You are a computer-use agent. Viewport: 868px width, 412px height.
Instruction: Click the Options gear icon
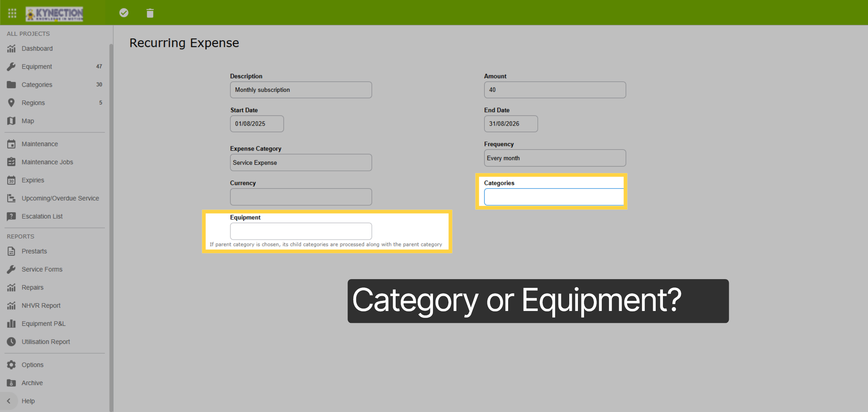11,365
